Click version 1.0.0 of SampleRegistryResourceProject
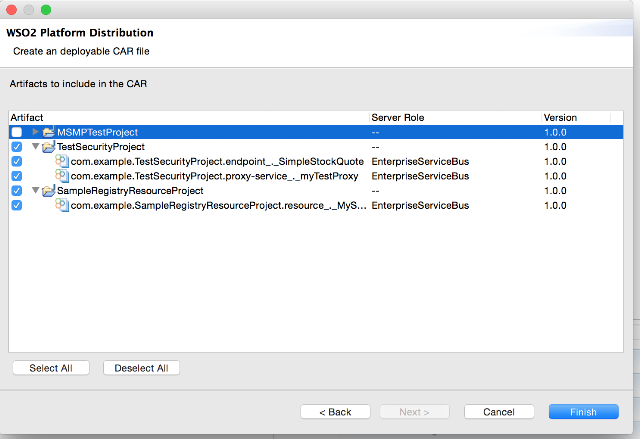Screen dimensions: 640x439 tap(555, 191)
